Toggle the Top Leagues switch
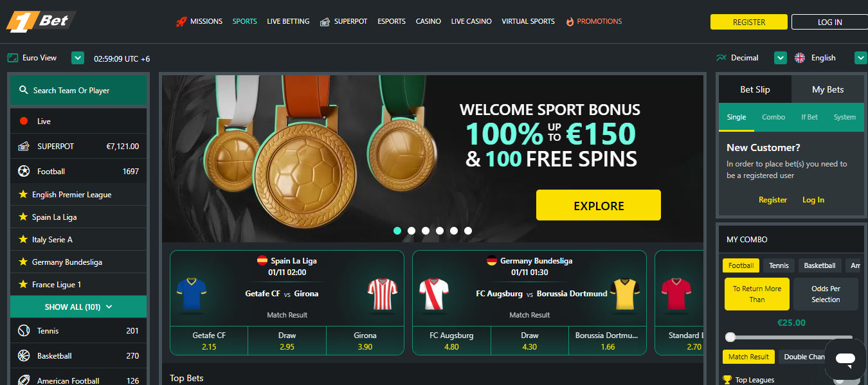Image resolution: width=868 pixels, height=385 pixels. 846,380
